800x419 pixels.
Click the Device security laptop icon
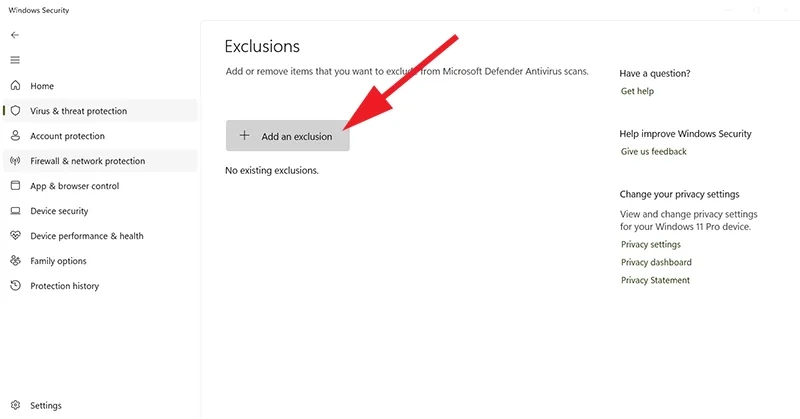click(15, 211)
